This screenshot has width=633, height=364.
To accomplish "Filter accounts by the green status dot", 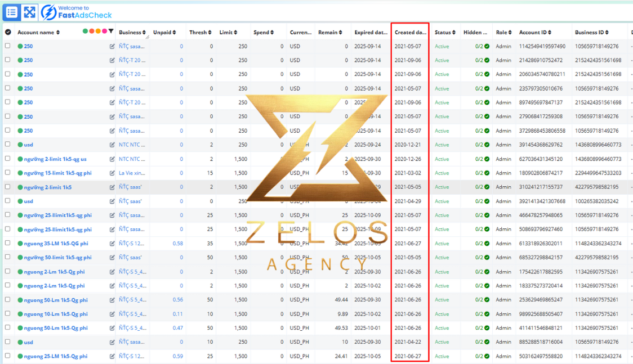I will click(x=85, y=31).
